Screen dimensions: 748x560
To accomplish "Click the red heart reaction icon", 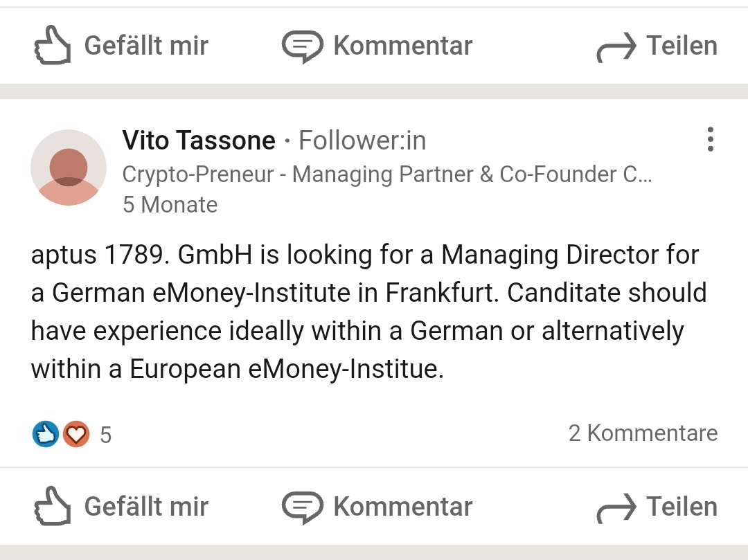I will tap(76, 434).
